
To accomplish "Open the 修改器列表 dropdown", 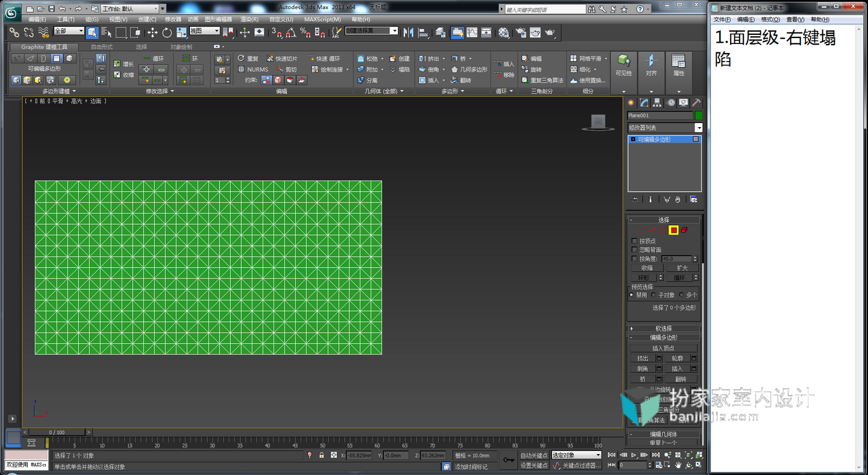I will click(x=665, y=128).
